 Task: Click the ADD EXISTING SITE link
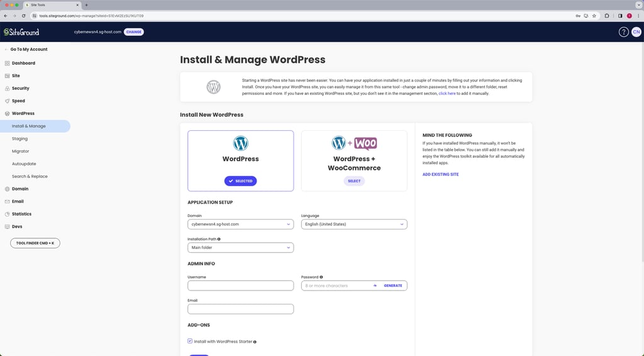point(441,174)
